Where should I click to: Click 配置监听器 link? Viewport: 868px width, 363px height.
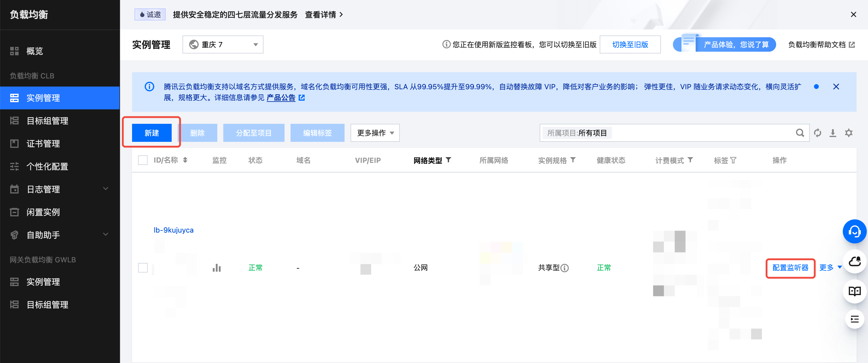[790, 268]
